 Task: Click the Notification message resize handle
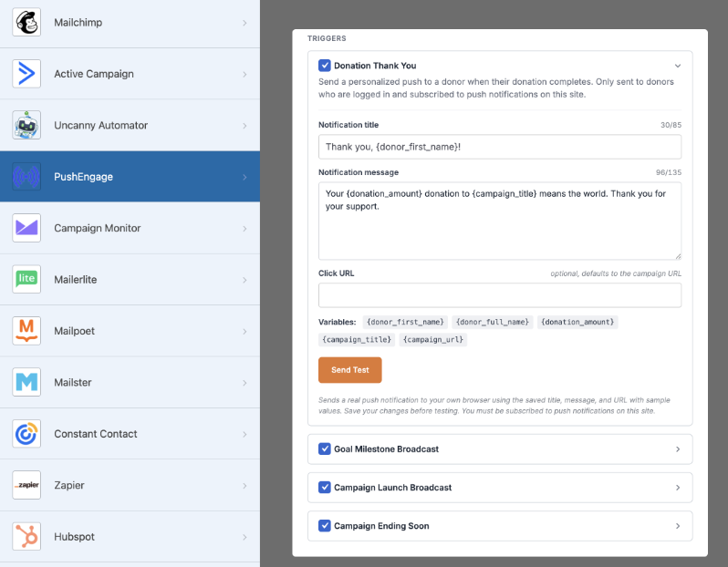(678, 256)
